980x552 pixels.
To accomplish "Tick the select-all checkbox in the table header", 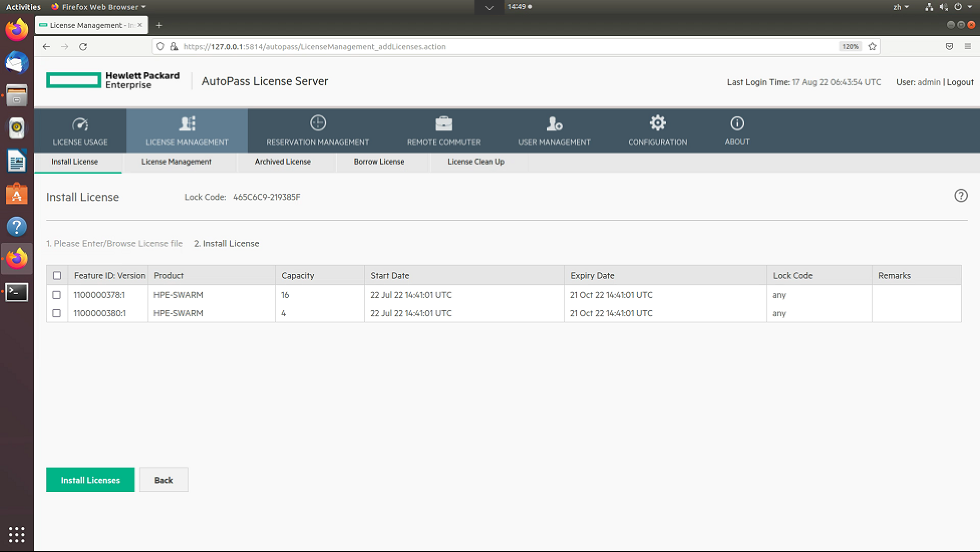I will click(57, 275).
